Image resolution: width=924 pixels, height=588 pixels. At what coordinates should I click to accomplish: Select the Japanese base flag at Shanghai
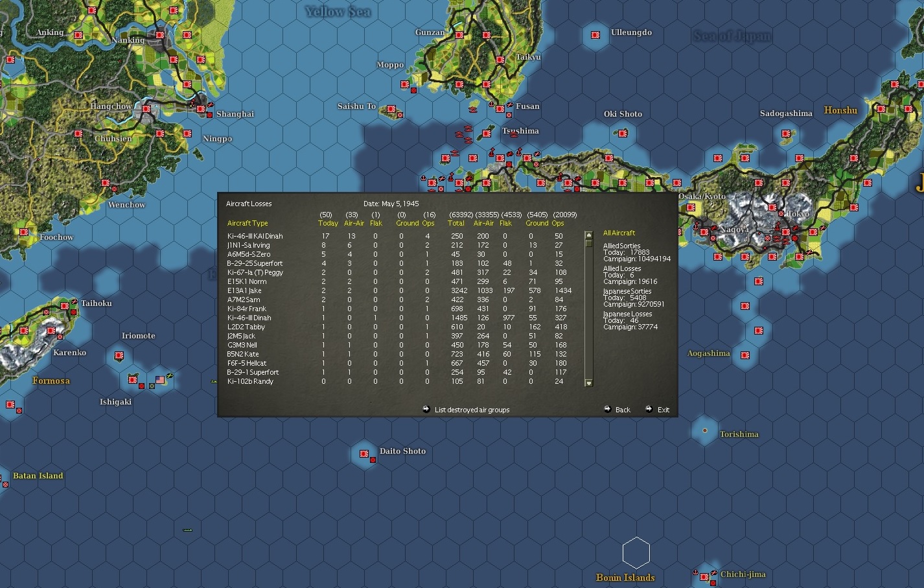(201, 109)
